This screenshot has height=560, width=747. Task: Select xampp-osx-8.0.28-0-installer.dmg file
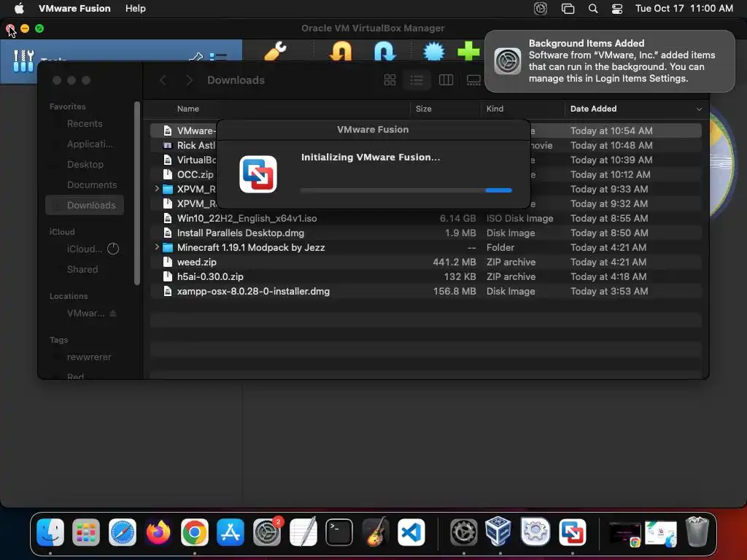426,292
